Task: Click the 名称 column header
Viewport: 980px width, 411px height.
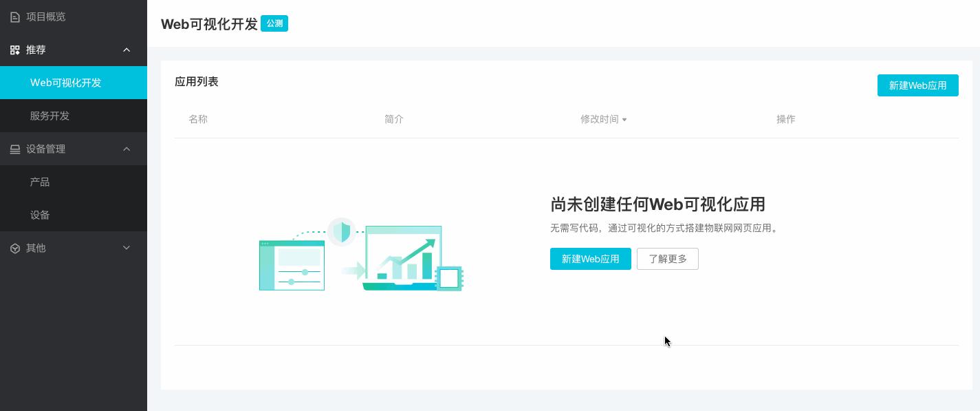Action: click(x=198, y=119)
